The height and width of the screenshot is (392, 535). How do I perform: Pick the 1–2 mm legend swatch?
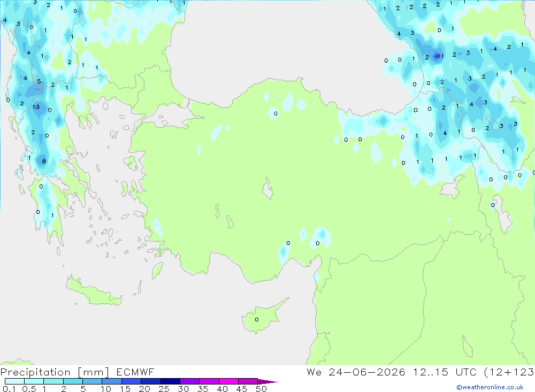click(x=53, y=381)
